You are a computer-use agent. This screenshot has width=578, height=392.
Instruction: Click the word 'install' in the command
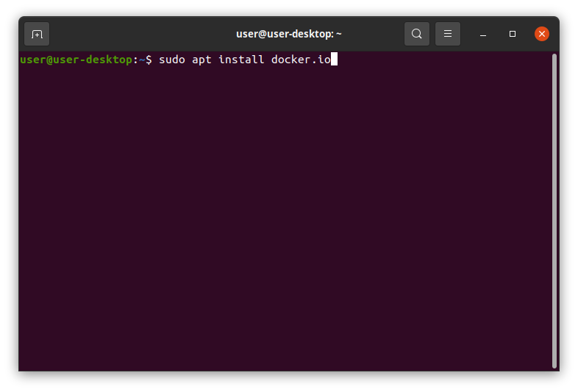coord(241,60)
